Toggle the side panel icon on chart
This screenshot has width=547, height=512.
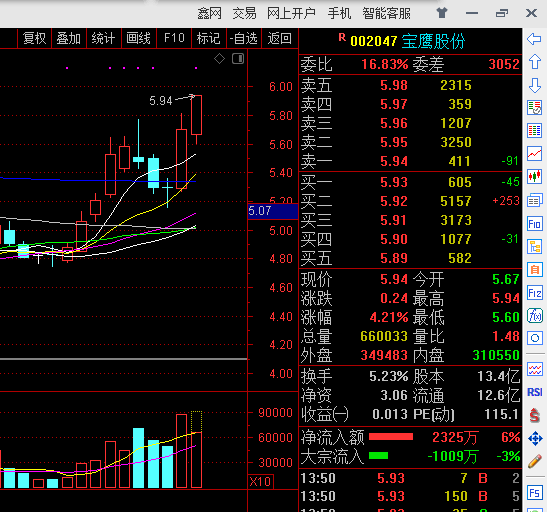(x=238, y=59)
